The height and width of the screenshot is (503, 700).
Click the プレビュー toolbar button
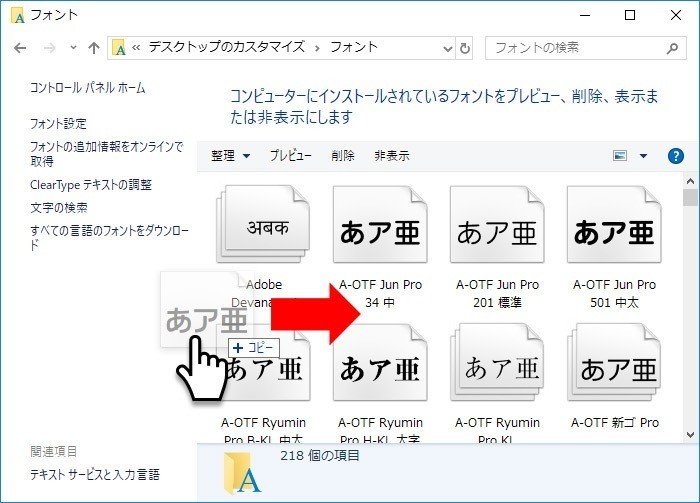click(291, 156)
